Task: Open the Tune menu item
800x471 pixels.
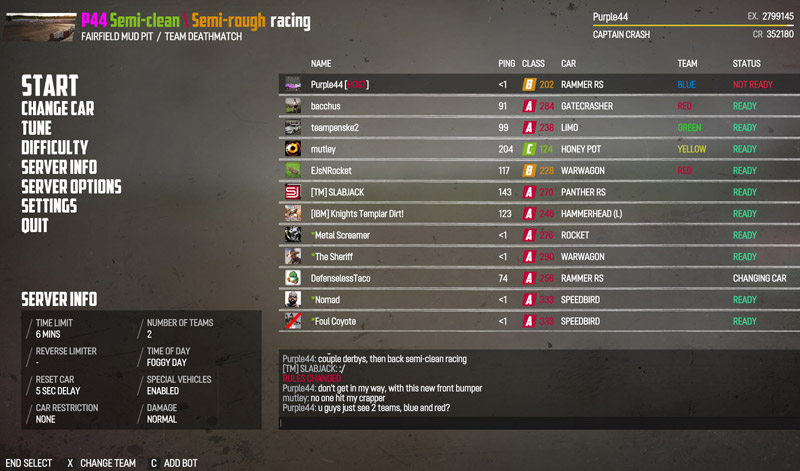Action: (x=36, y=128)
